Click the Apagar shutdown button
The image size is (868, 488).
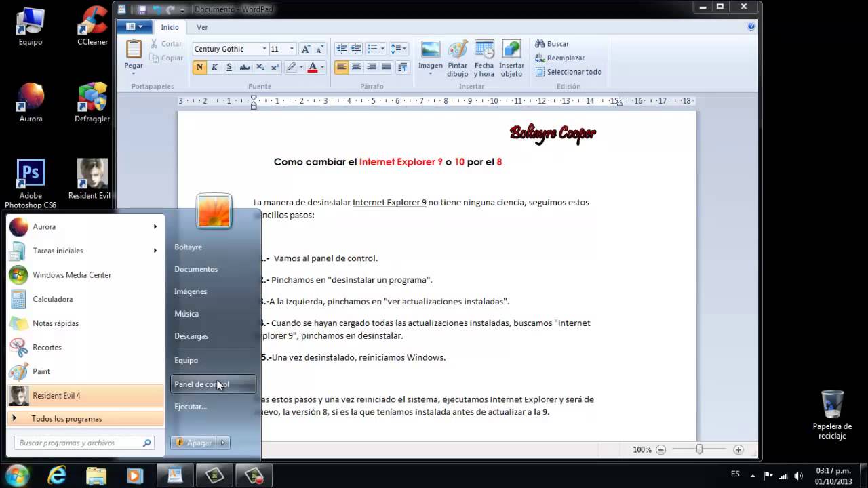(193, 443)
